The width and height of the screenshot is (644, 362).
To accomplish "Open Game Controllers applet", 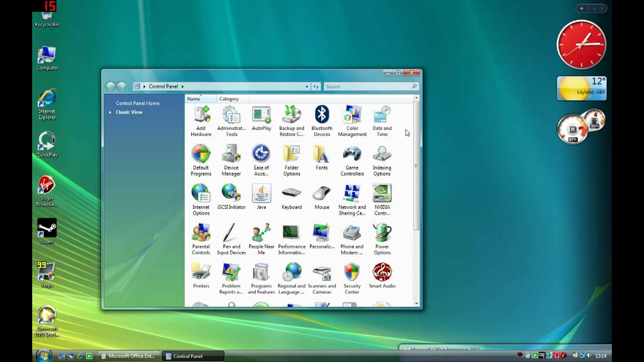I will (x=352, y=155).
